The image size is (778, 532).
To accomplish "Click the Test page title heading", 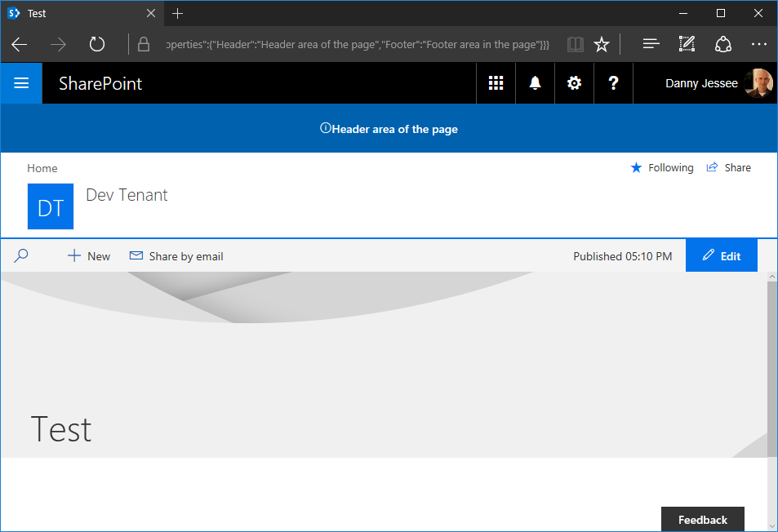I will click(61, 429).
